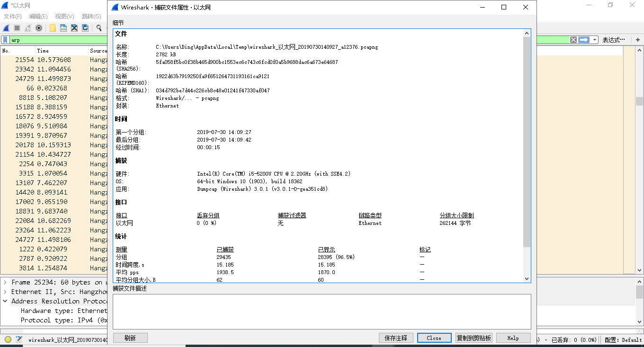Click the SHA1 hash value text
The width and height of the screenshot is (644, 347).
click(x=213, y=90)
